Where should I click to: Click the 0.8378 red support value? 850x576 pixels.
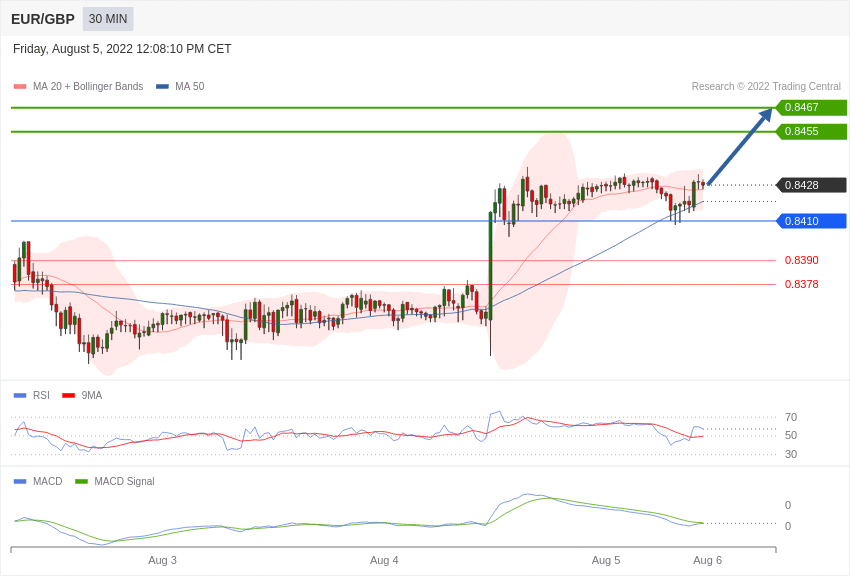click(x=801, y=284)
